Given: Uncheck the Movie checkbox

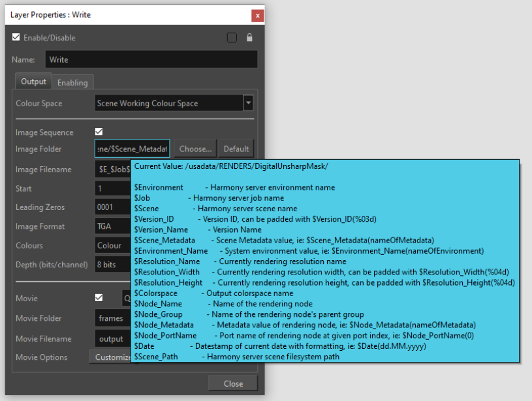Looking at the screenshot, I should pyautogui.click(x=99, y=297).
